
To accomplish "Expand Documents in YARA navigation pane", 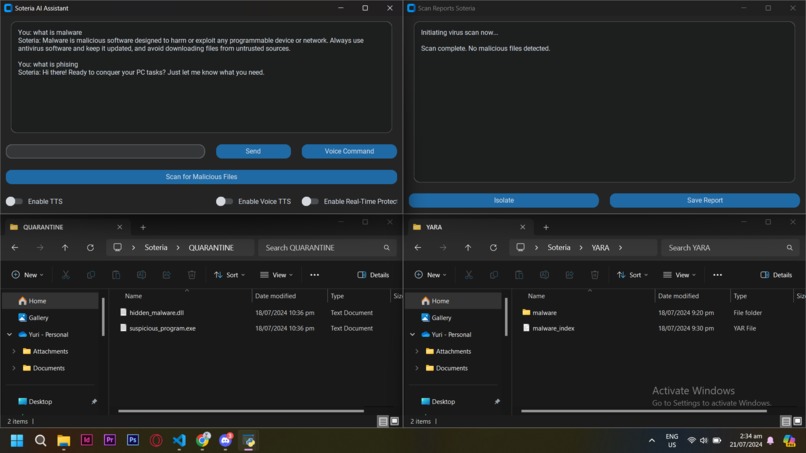I will (x=417, y=368).
